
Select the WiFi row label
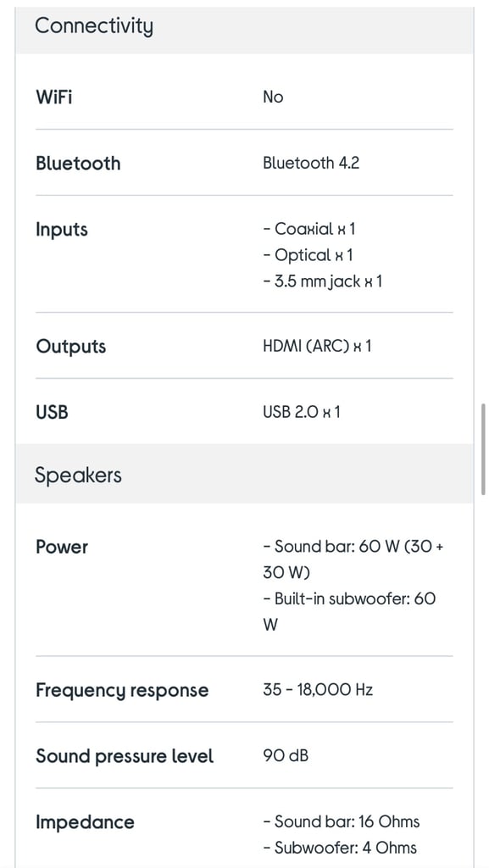pos(54,97)
